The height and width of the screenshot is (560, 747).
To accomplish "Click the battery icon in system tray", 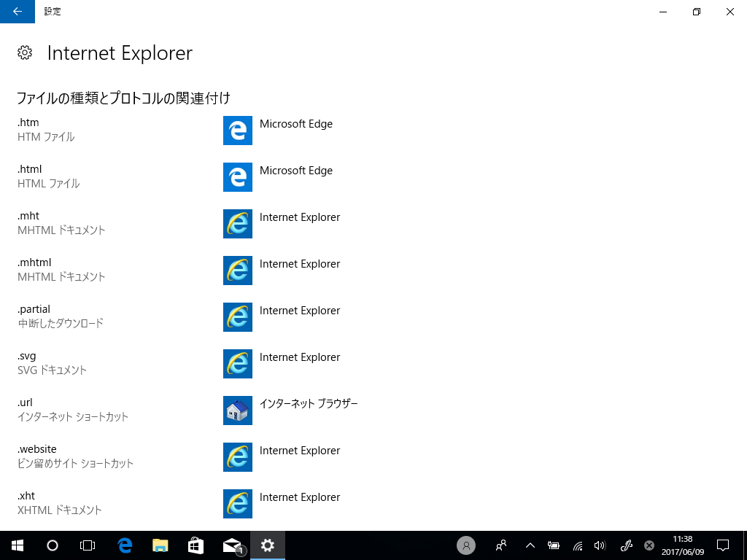I will (554, 545).
